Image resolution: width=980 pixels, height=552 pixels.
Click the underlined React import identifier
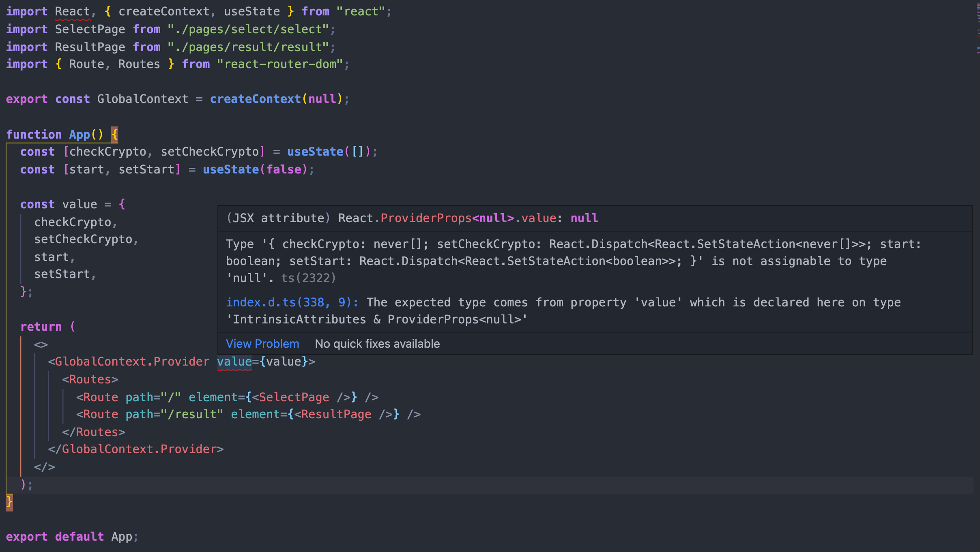pos(73,11)
